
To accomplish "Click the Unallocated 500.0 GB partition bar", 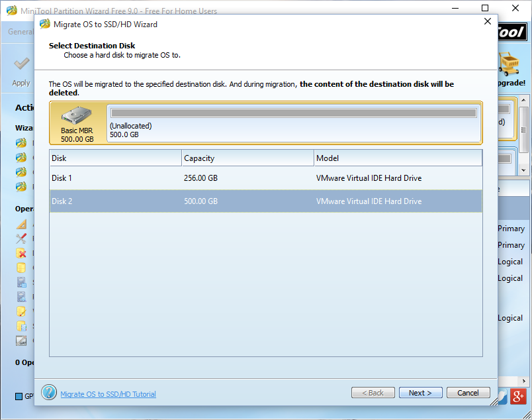I will tap(294, 113).
